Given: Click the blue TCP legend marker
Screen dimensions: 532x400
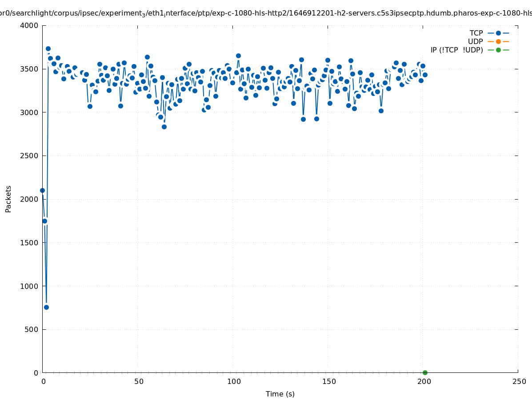Looking at the screenshot, I should pyautogui.click(x=498, y=33).
